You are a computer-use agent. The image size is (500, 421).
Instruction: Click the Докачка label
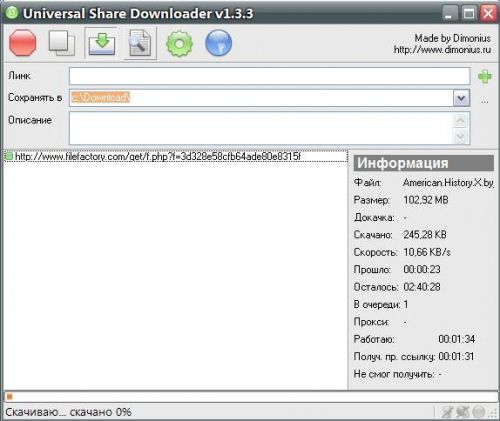point(374,218)
